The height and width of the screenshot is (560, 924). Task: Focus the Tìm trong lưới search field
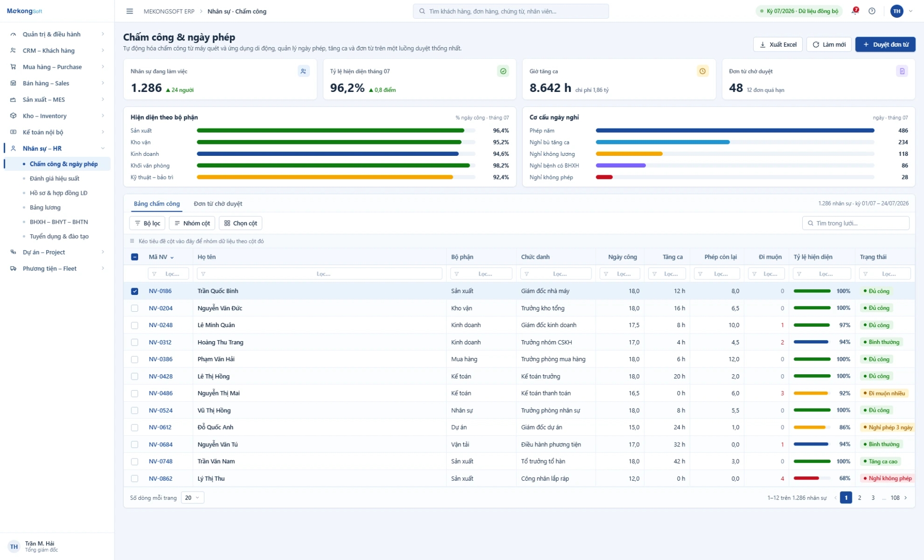856,223
